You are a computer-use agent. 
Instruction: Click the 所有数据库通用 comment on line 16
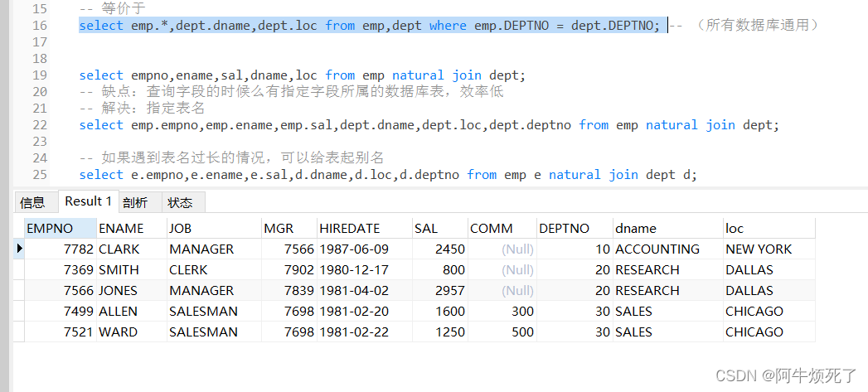[x=744, y=26]
